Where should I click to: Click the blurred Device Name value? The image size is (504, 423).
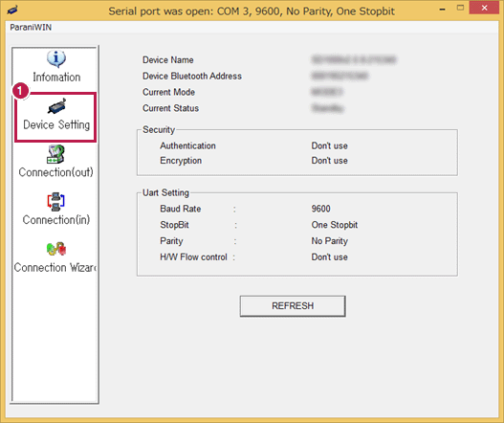click(354, 60)
